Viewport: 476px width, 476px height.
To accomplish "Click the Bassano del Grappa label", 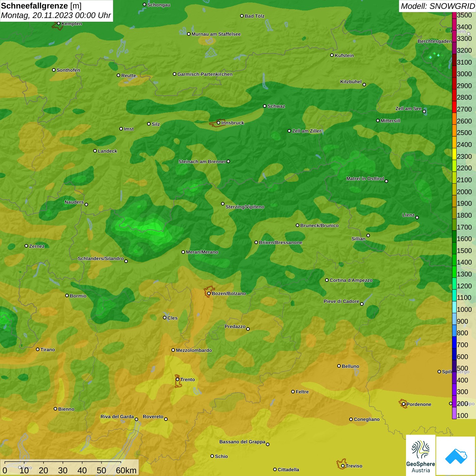I will point(242,442).
